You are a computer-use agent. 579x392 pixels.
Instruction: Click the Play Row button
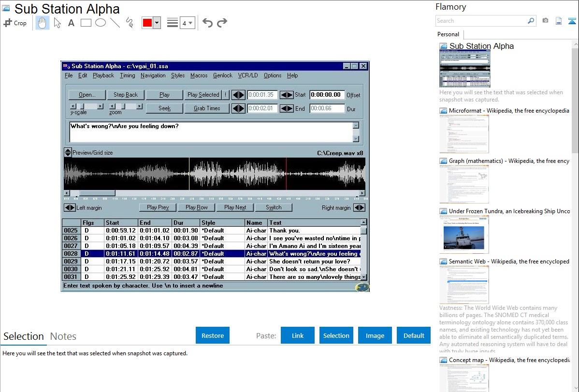(x=196, y=208)
